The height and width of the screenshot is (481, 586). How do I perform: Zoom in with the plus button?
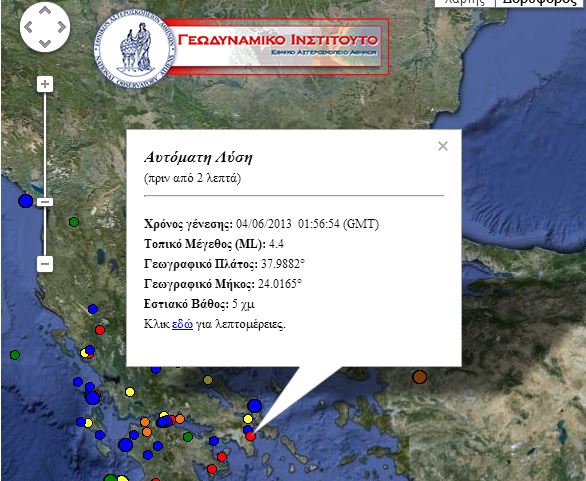tap(45, 84)
